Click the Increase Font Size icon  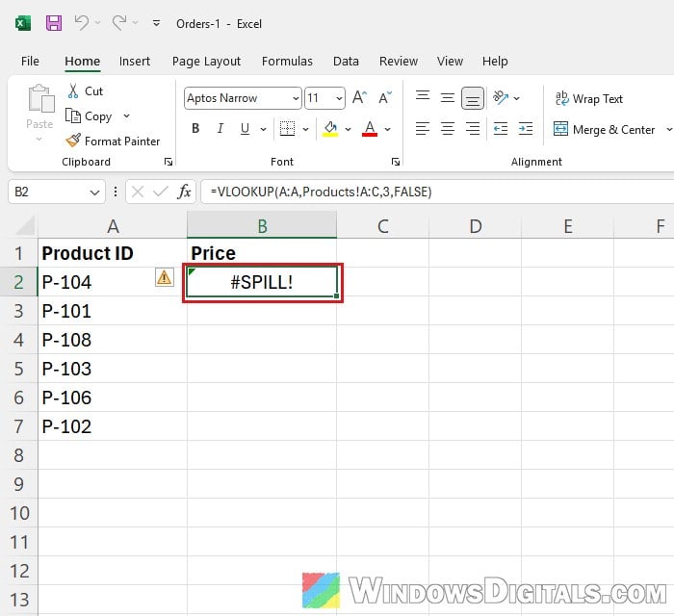359,98
